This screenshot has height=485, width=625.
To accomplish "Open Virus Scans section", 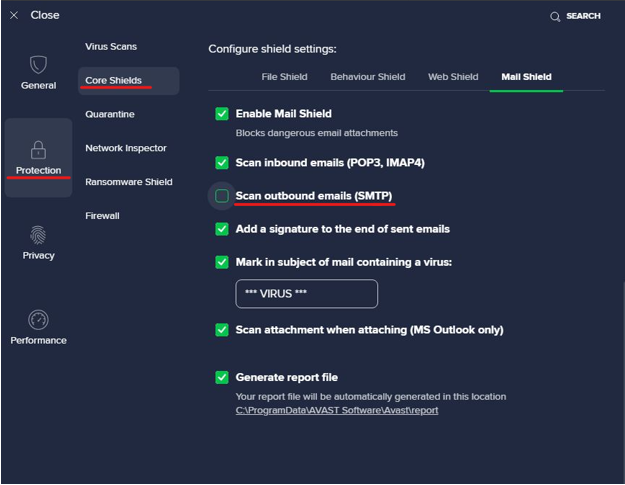I will click(111, 47).
